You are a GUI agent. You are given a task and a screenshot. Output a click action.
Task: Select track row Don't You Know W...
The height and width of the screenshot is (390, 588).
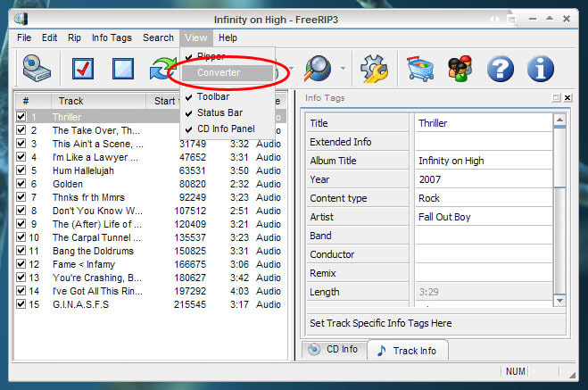[x=151, y=211]
